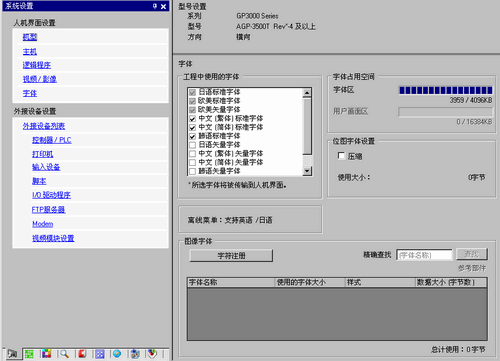This screenshot has height=361, width=500.
Task: Enable 韩语矢量字体 checkbox
Action: click(192, 171)
